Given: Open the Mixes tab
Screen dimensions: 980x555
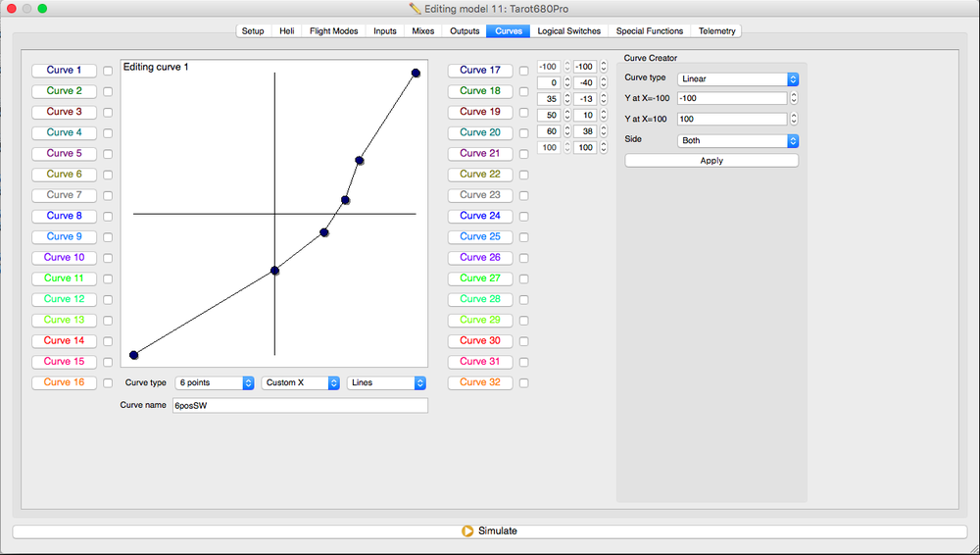Looking at the screenshot, I should point(423,31).
